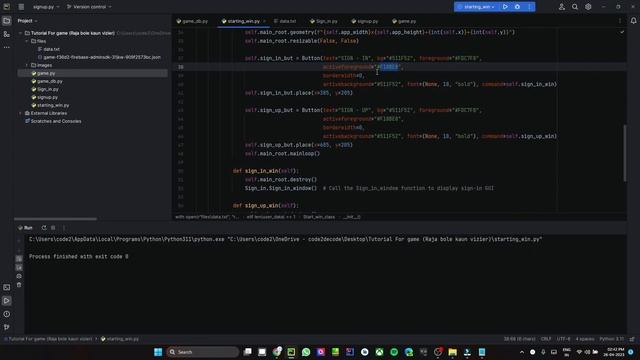
Task: Open editor tabs more options
Action: (x=620, y=21)
